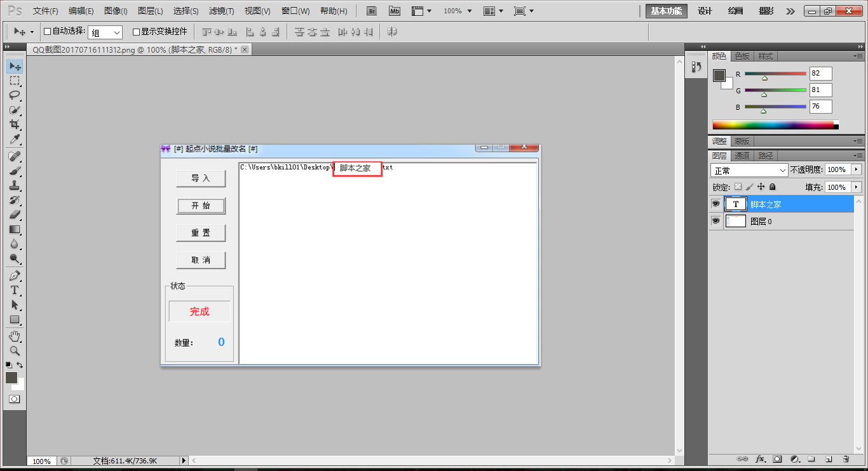Open the layer styles fx menu
This screenshot has height=471, width=868.
point(761,458)
